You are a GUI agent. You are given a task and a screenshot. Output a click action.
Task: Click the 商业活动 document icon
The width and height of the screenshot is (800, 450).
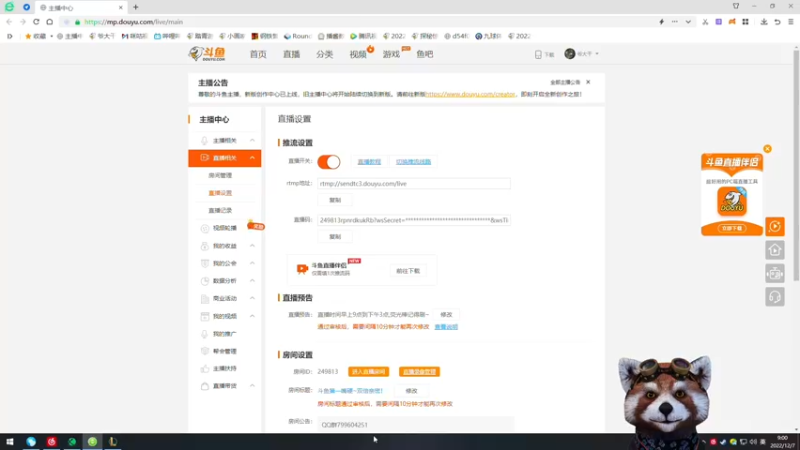click(205, 298)
